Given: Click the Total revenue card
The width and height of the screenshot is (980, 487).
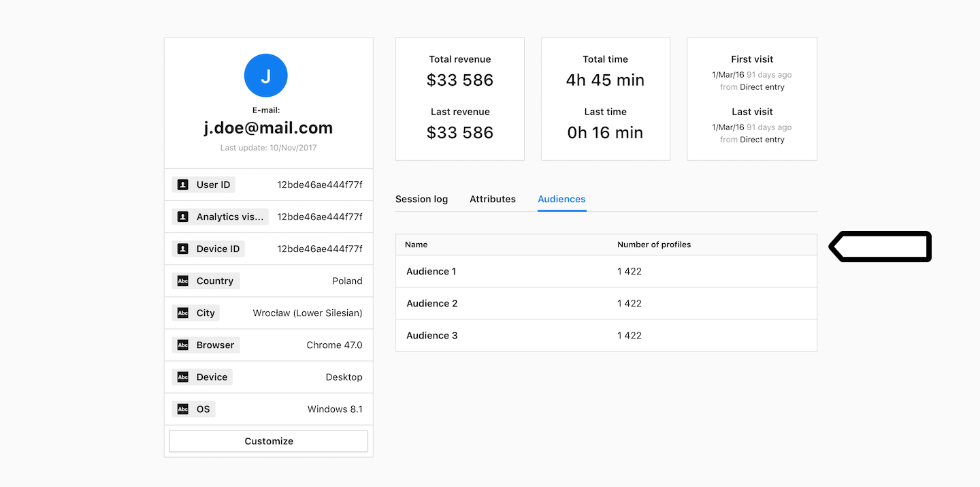Looking at the screenshot, I should 459,99.
